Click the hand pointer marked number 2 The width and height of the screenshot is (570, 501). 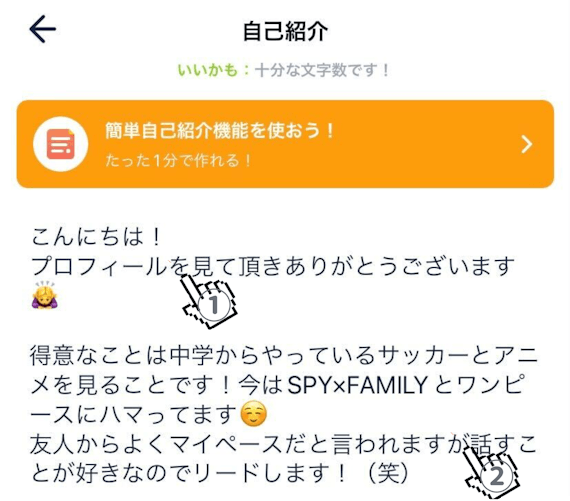pos(491,472)
